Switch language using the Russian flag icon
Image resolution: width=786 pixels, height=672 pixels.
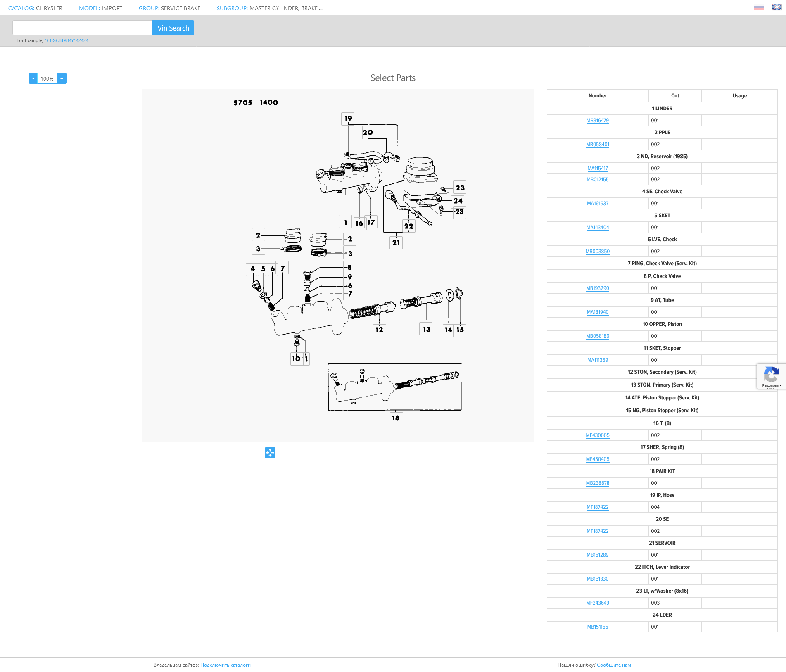[758, 8]
